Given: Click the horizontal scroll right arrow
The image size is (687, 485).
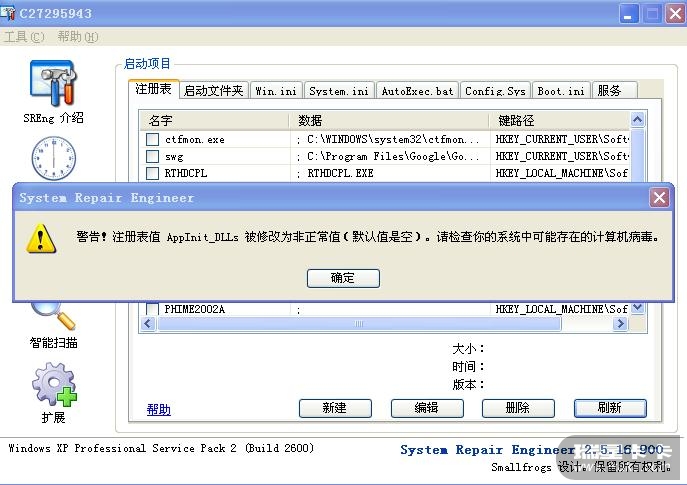Looking at the screenshot, I should (x=620, y=324).
